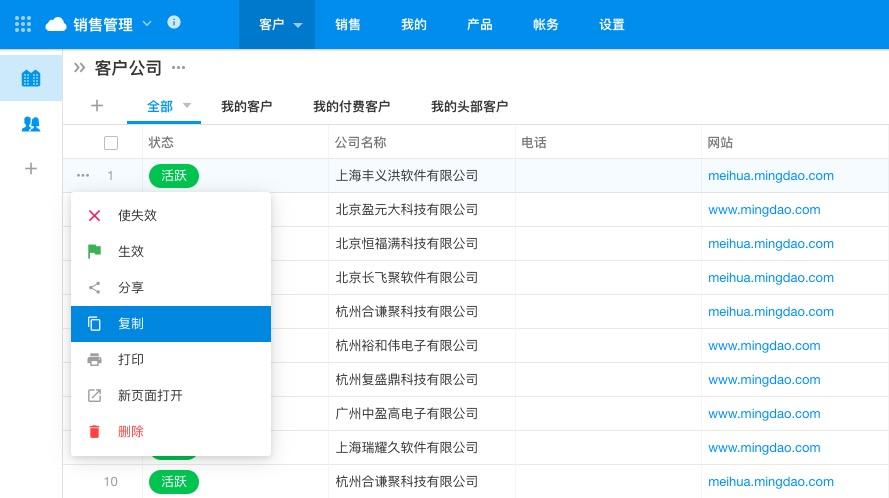Add a new view with plus icon
The width and height of the screenshot is (889, 498).
coord(97,106)
